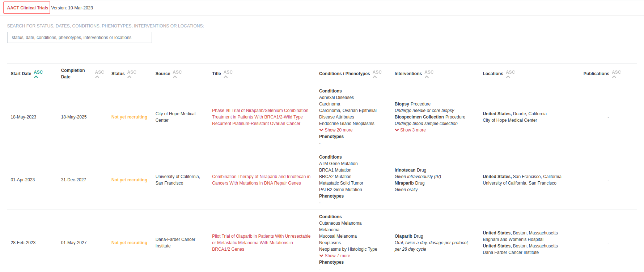The image size is (644, 272).
Task: Click Conditions / Phenotypes header label
Action: (x=344, y=74)
